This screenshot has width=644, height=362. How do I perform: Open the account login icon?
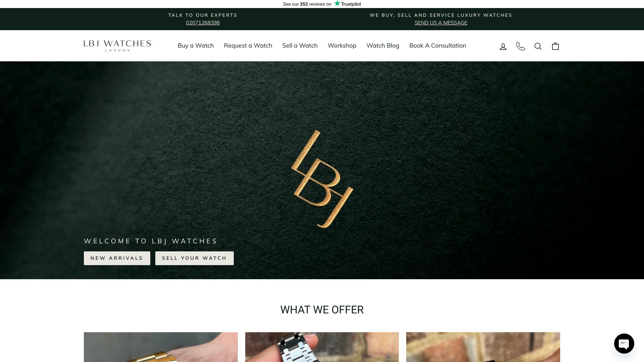click(x=503, y=46)
